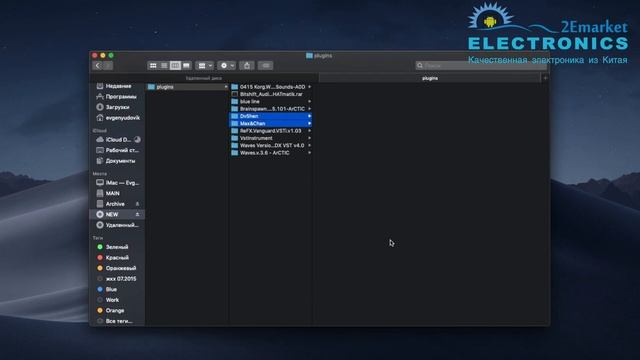Select the 'Bitshift_Audi...HATmatik.rar' file
640x360 pixels.
point(271,94)
